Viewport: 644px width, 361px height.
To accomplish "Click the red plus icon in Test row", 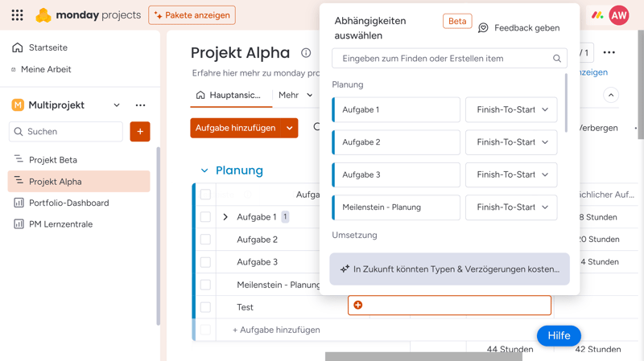I will click(358, 306).
